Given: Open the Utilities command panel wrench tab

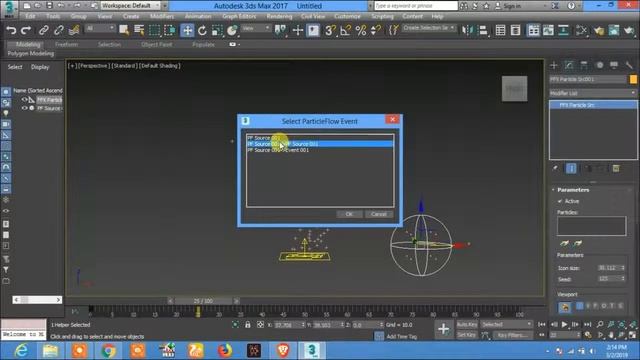Looking at the screenshot, I should click(629, 65).
